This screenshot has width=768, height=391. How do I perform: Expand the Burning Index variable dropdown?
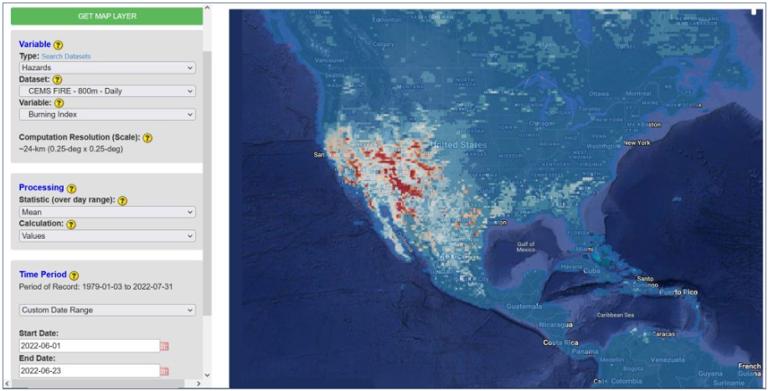click(x=107, y=115)
